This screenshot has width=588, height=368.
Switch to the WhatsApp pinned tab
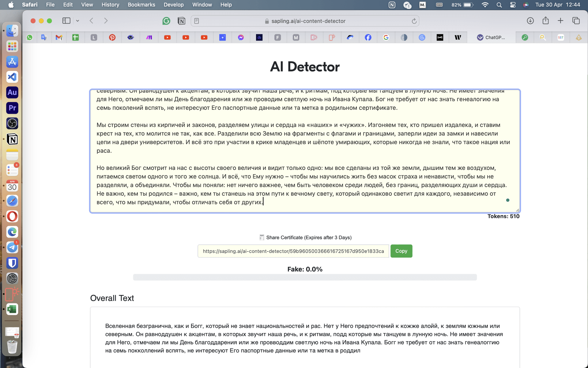tap(30, 37)
